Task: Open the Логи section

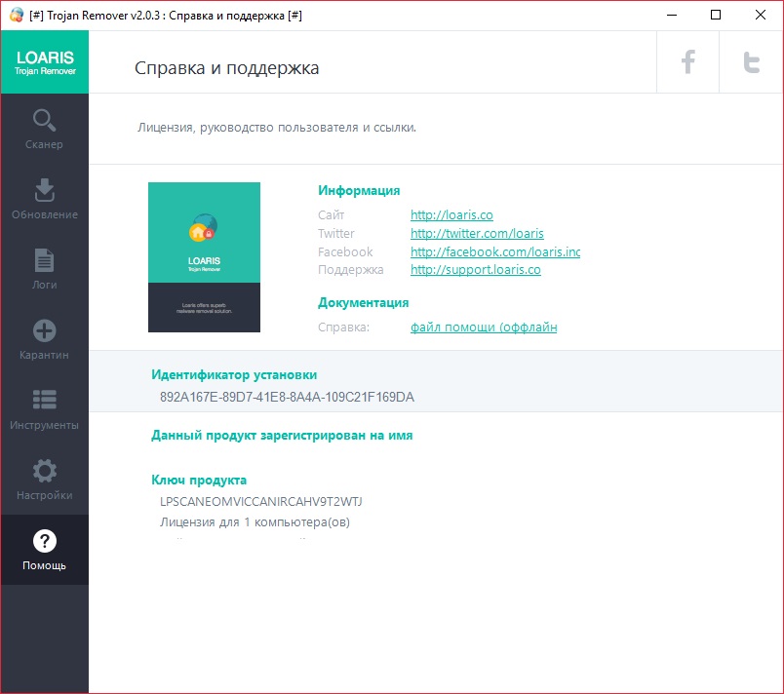Action: pos(45,269)
